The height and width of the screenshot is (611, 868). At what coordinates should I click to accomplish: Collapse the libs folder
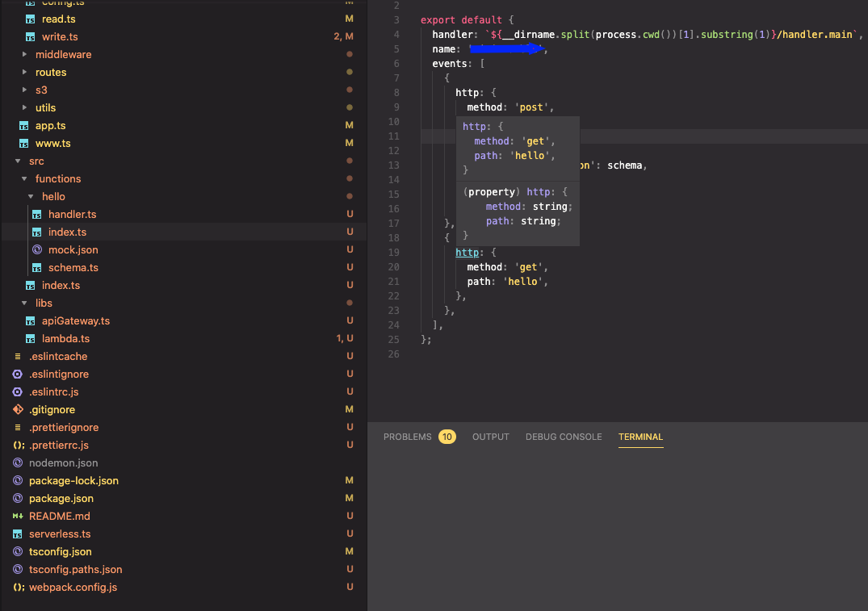tap(24, 303)
